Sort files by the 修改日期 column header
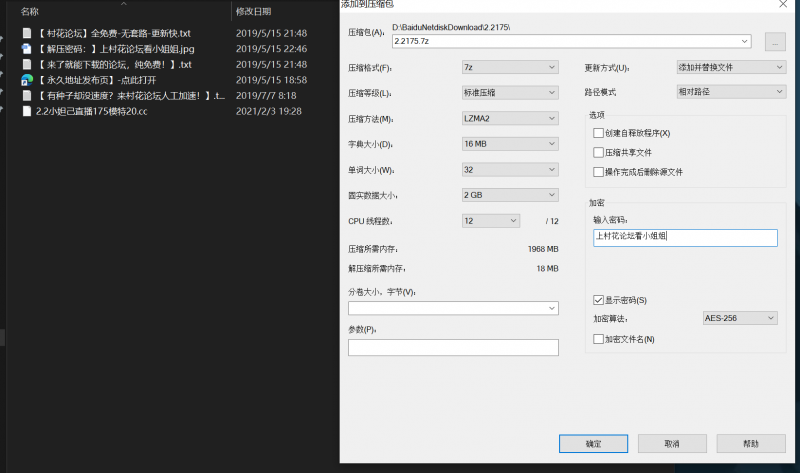Image resolution: width=800 pixels, height=473 pixels. click(x=253, y=12)
